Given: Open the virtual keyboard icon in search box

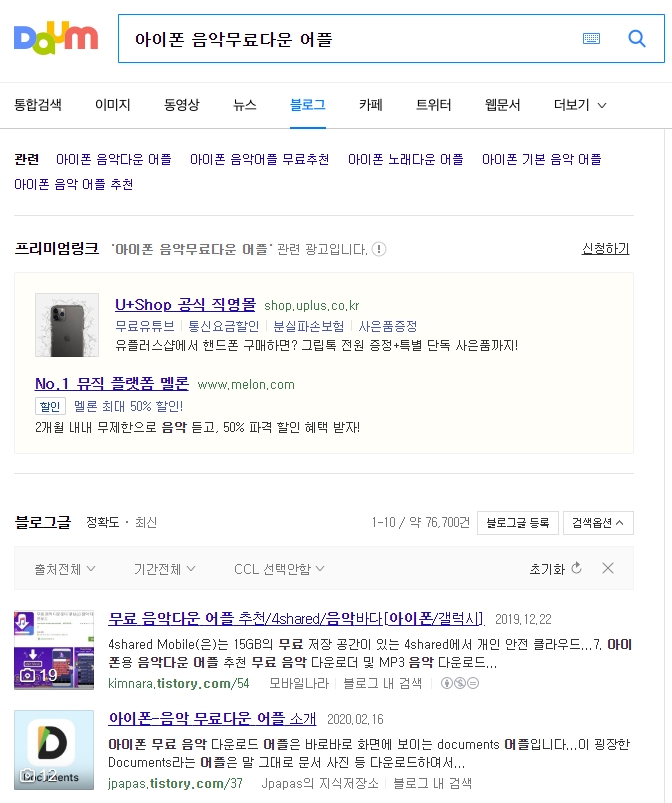Looking at the screenshot, I should click(x=591, y=38).
